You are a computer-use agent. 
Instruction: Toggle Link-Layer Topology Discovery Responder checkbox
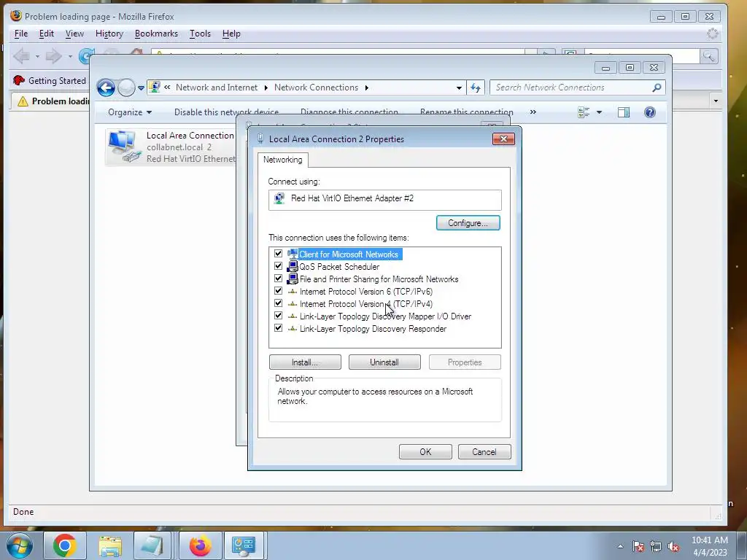click(x=278, y=328)
